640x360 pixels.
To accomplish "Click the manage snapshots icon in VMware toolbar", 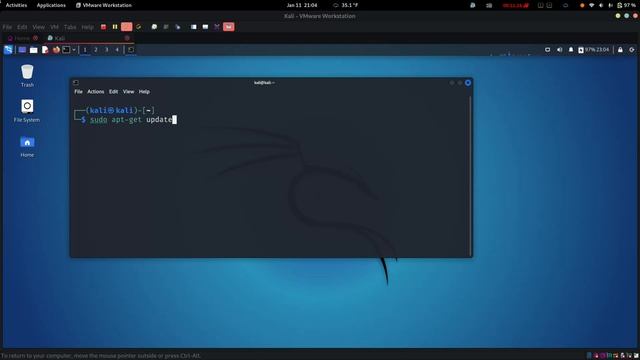I will click(x=178, y=27).
